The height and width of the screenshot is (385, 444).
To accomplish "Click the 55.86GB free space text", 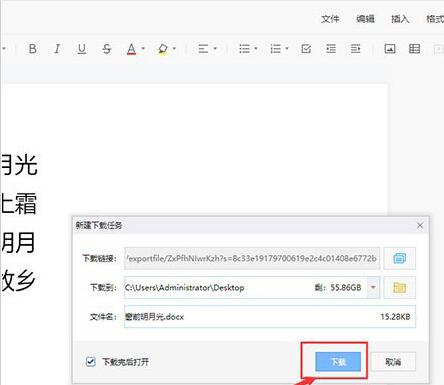I will 346,287.
